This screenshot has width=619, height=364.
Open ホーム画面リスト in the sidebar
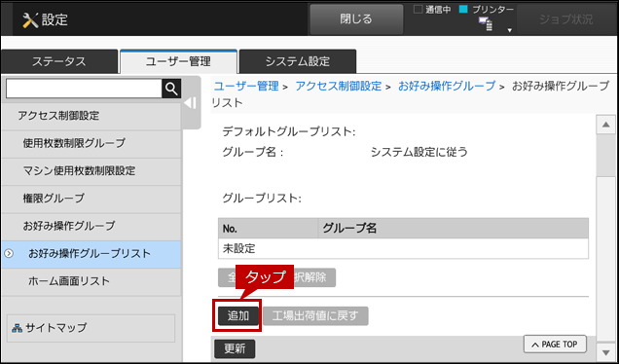point(91,281)
